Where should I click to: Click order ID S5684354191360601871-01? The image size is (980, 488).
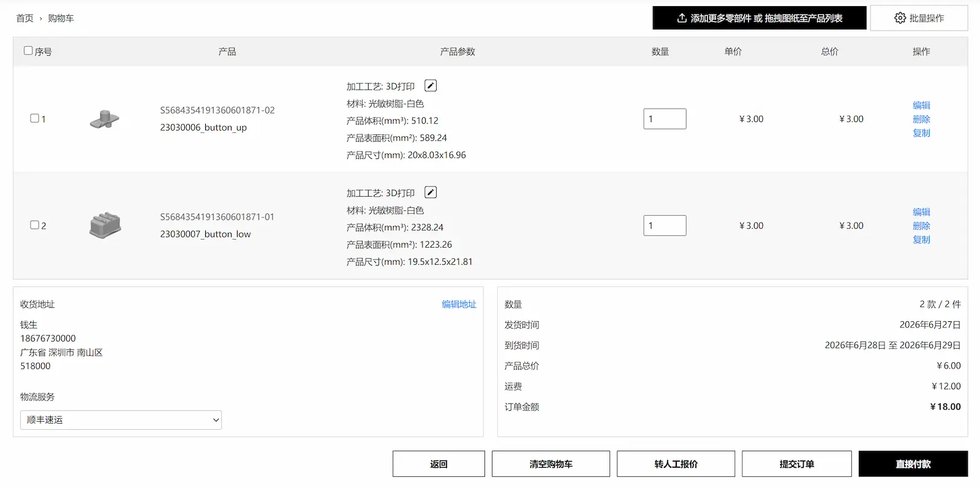pos(217,217)
